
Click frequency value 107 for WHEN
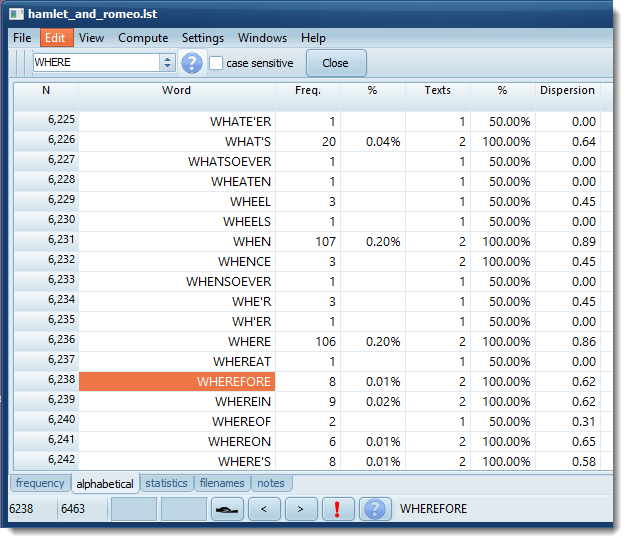click(x=326, y=242)
